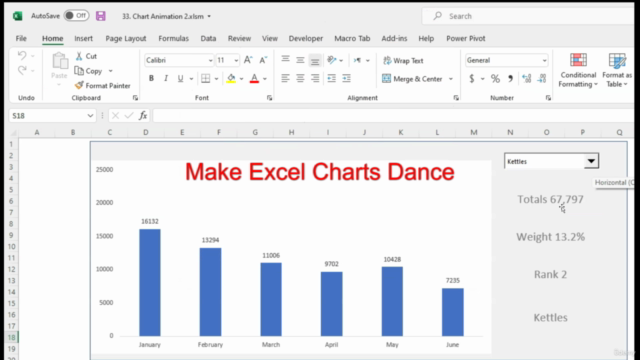Click Increase Indent icon

(x=346, y=78)
